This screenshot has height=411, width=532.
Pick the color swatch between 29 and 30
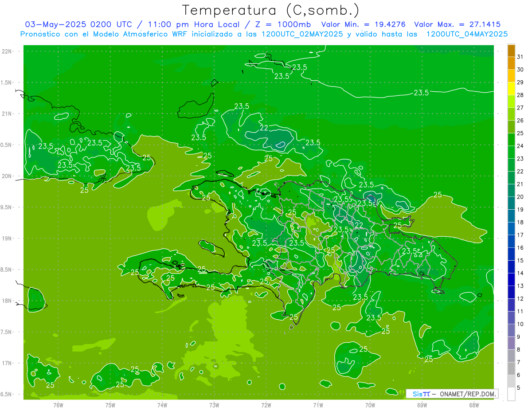coord(511,76)
